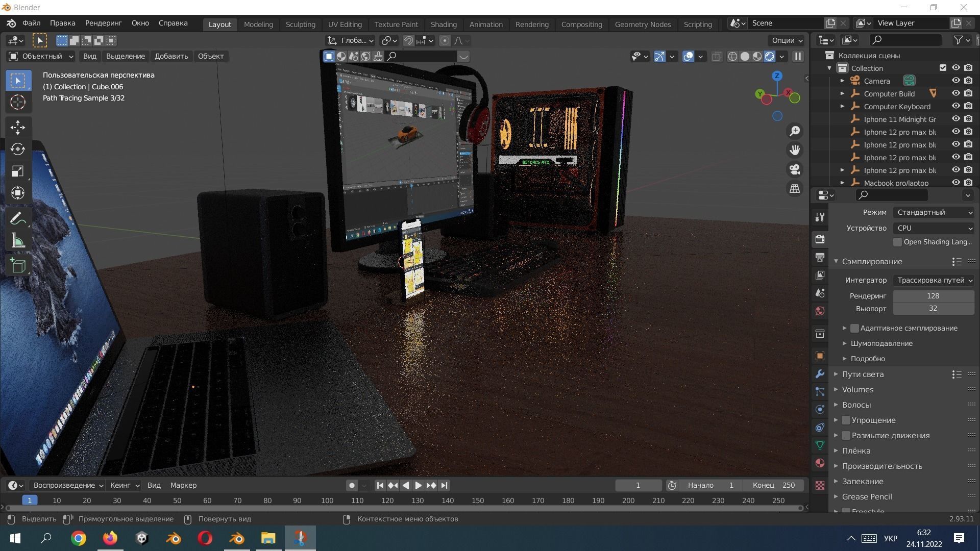
Task: Expand the Volumes panel
Action: (x=836, y=389)
